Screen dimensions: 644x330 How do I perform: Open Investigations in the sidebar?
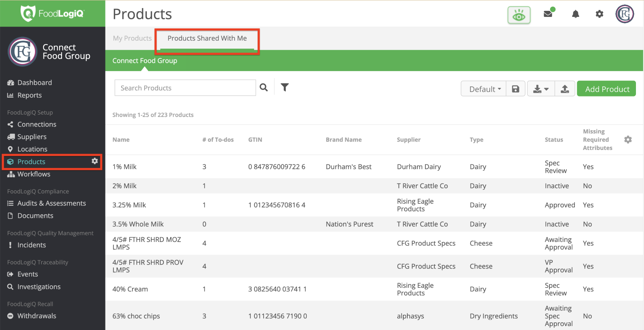pos(39,287)
